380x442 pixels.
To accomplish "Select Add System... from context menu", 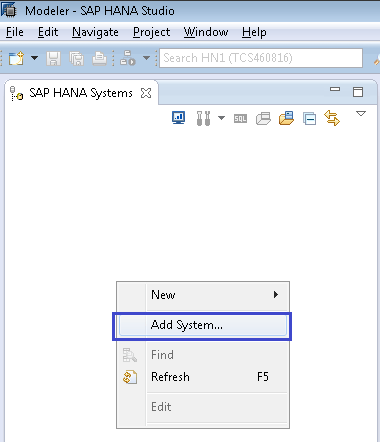I will click(x=203, y=325).
